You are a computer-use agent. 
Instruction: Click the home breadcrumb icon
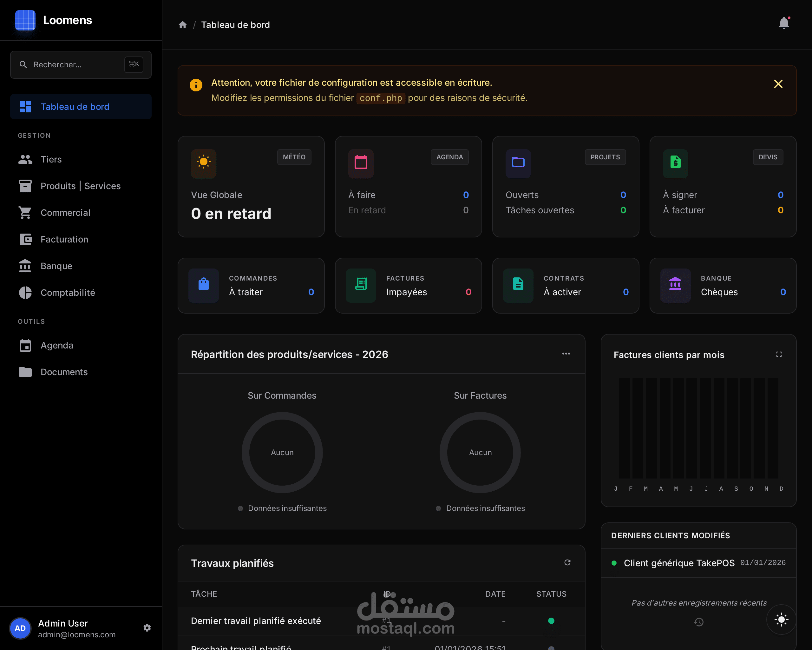point(183,25)
